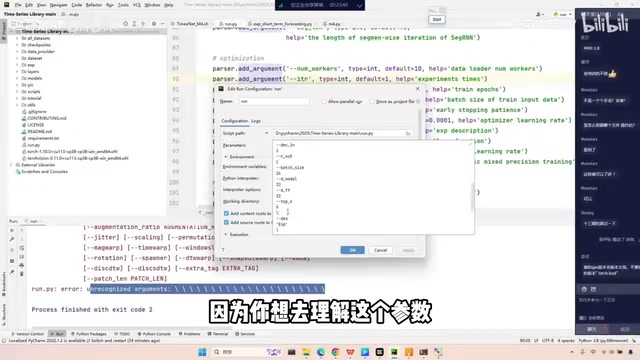This screenshot has width=640, height=360.
Task: Open the Terminal tool window
Action: (x=218, y=334)
